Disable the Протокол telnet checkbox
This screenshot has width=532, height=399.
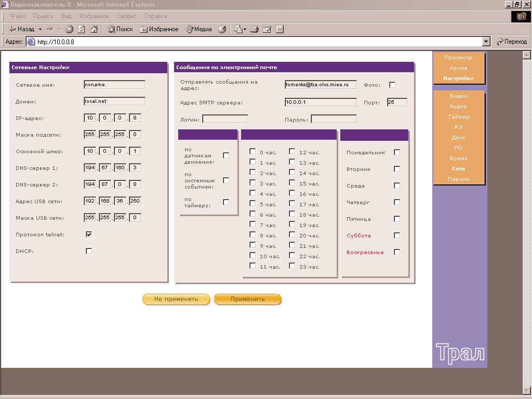89,234
